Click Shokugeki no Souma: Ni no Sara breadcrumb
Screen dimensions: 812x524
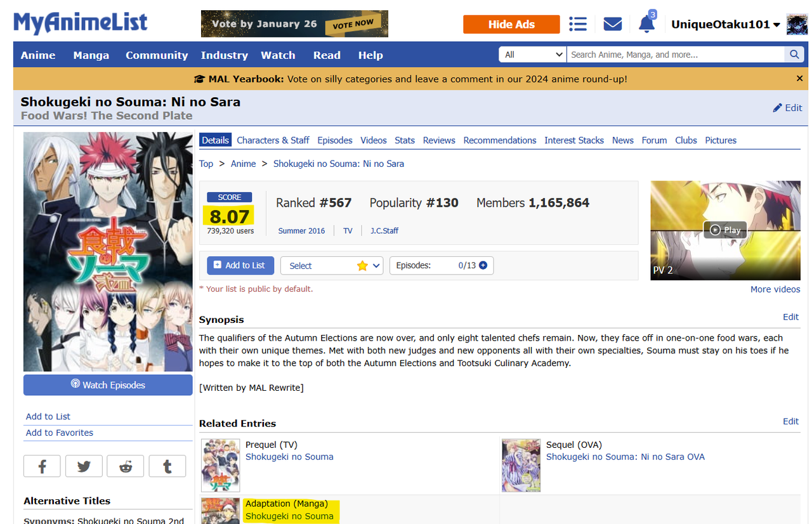pos(339,164)
